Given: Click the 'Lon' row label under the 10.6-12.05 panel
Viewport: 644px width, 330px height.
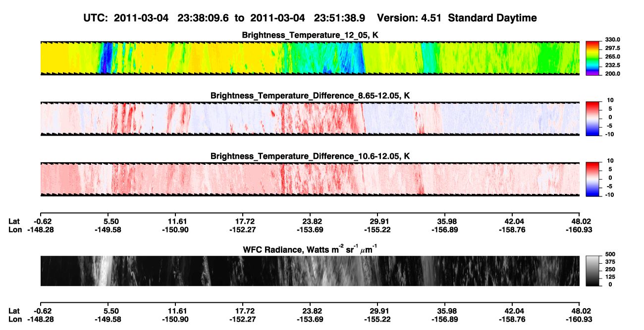Looking at the screenshot, I should [15, 230].
